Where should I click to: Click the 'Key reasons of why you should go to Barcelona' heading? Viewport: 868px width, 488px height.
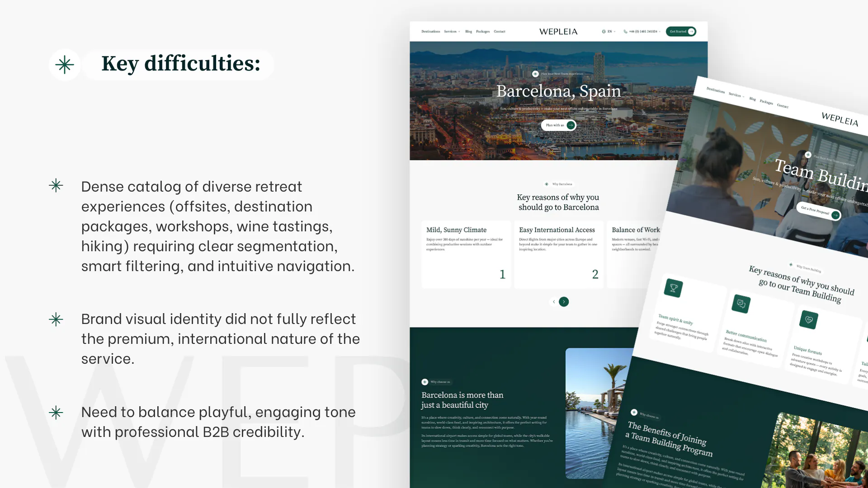click(x=558, y=202)
